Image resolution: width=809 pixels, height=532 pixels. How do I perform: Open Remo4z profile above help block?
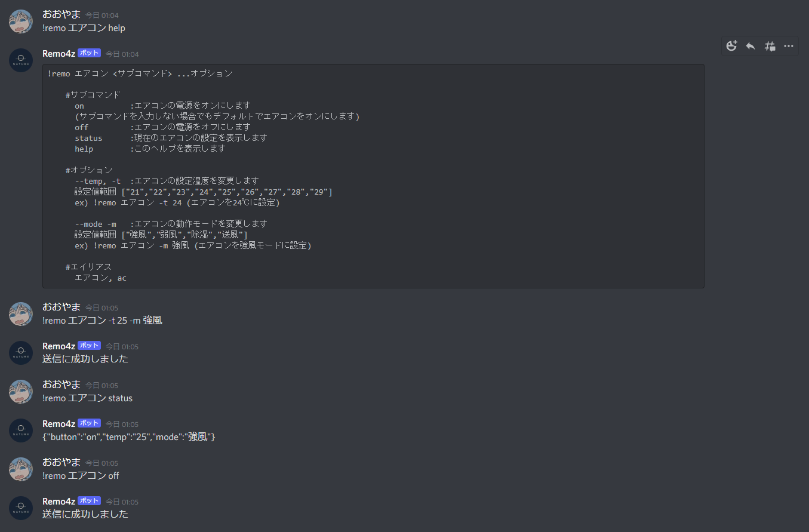point(59,53)
